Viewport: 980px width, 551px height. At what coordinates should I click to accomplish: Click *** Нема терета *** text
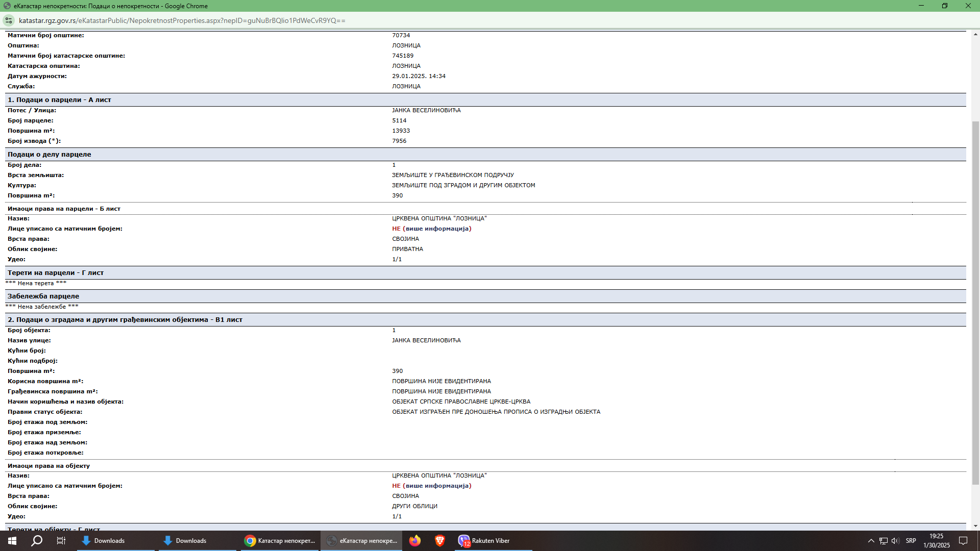coord(36,284)
